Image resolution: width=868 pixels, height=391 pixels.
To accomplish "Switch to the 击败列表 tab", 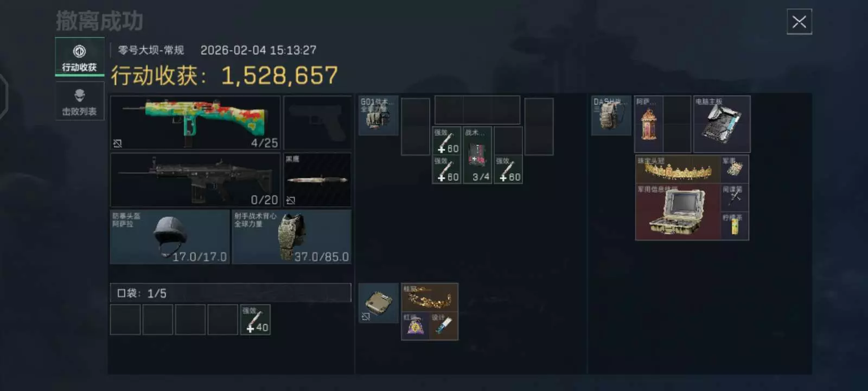I will pos(79,101).
